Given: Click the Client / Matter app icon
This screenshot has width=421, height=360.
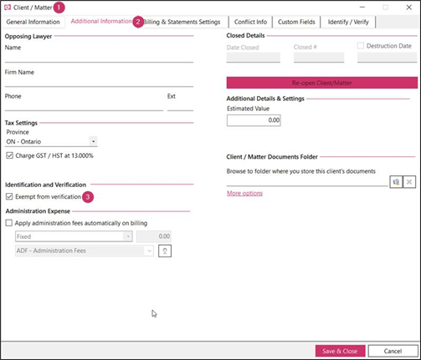Looking at the screenshot, I should 7,7.
